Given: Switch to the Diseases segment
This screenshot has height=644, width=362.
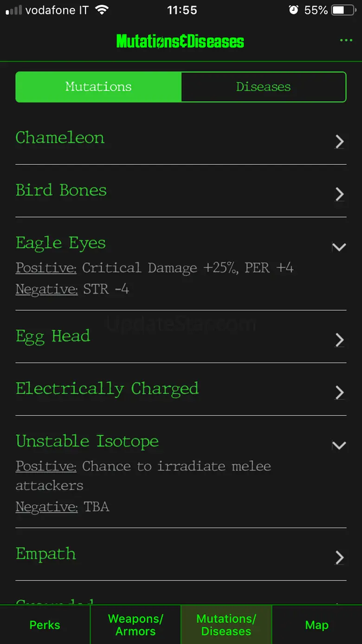Looking at the screenshot, I should [263, 87].
